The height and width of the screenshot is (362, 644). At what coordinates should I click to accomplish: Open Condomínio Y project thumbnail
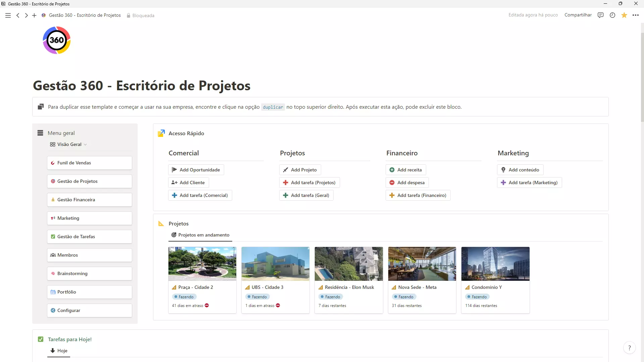click(495, 264)
